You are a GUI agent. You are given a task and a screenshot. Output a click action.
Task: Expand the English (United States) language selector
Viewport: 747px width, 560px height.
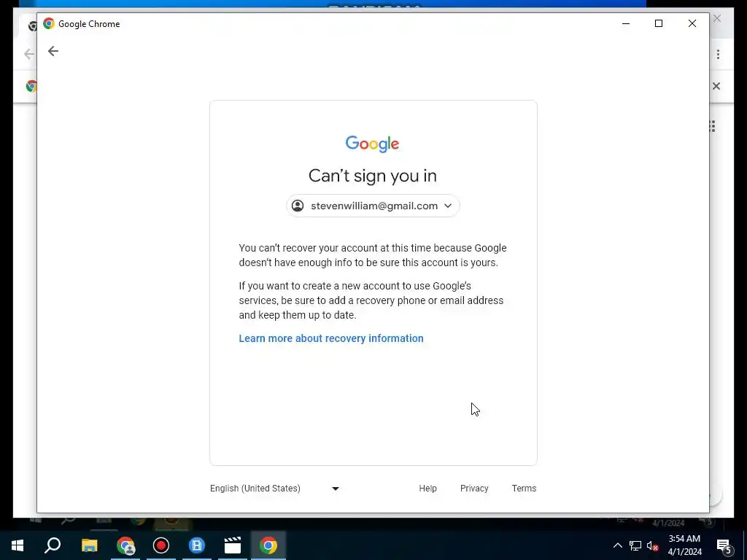click(x=274, y=488)
